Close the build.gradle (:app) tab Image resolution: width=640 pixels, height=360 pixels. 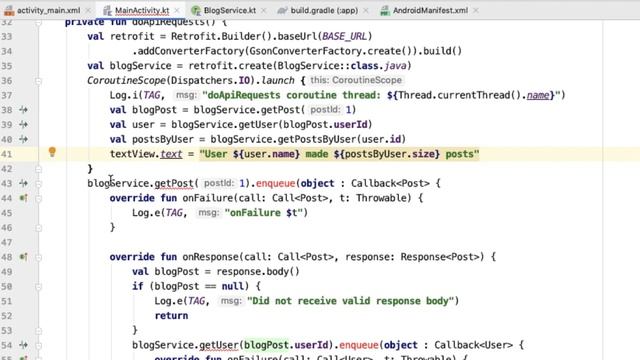(x=366, y=11)
